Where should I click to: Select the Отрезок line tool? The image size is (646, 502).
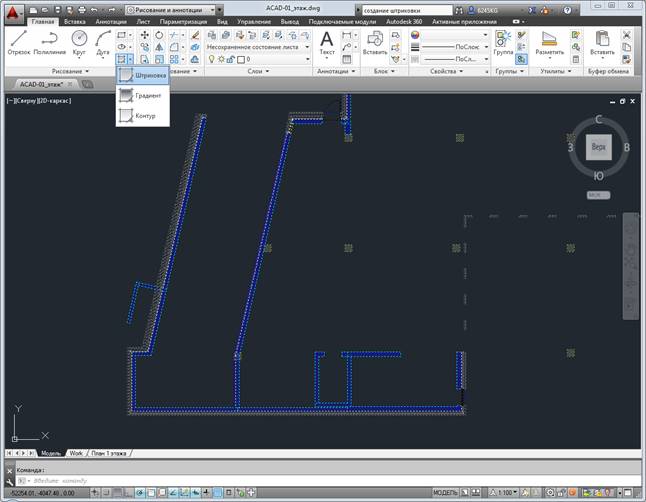[19, 42]
